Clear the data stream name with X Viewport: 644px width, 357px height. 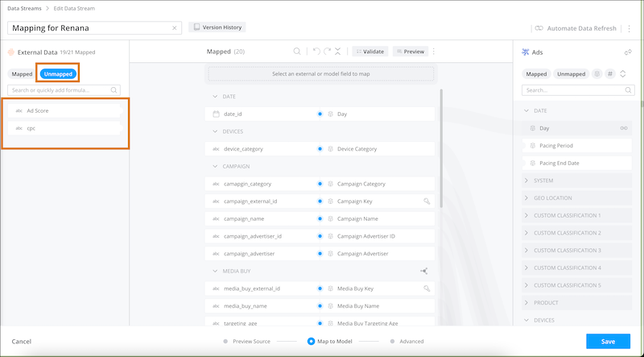click(x=174, y=28)
